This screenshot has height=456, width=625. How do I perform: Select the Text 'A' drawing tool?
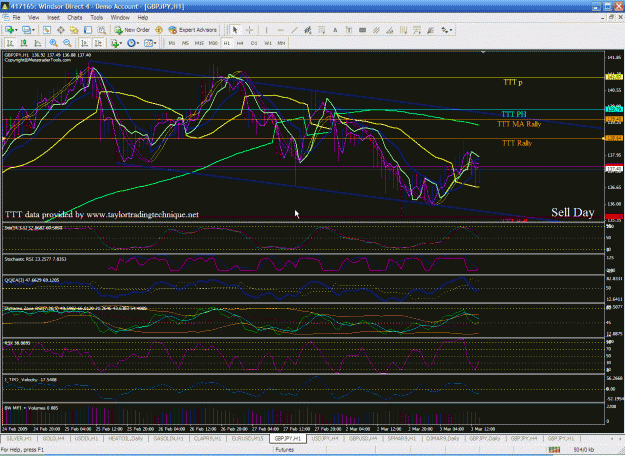pos(335,30)
